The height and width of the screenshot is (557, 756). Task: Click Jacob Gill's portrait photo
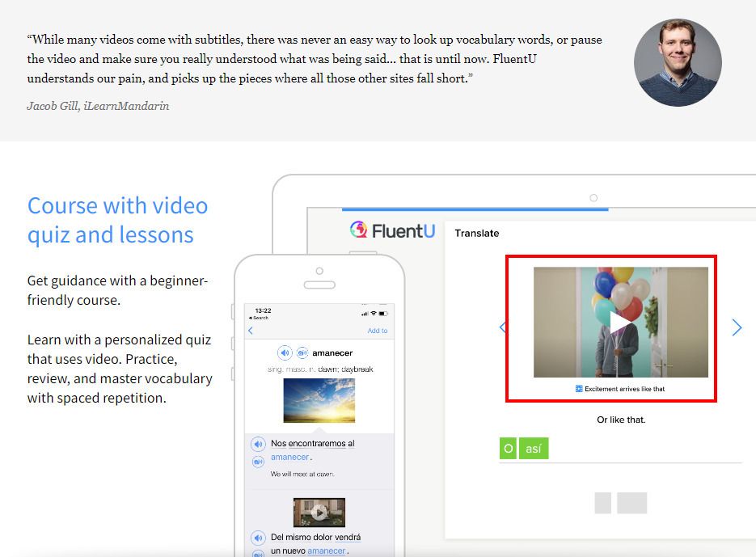coord(678,63)
